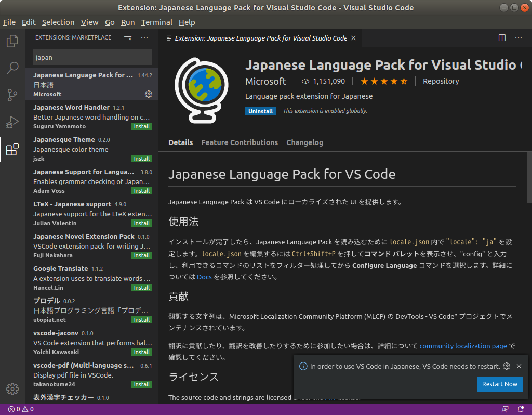Screen dimensions: 532x415
Task: Select Japanesque Theme list title
Action: coord(64,140)
